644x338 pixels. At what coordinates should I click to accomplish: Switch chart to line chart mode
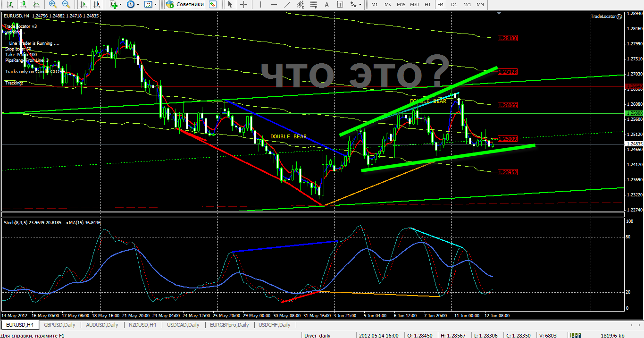(x=36, y=4)
